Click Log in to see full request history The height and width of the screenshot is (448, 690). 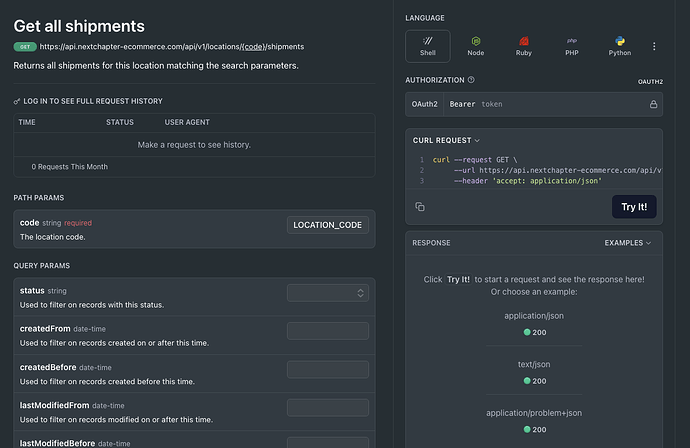[x=93, y=101]
